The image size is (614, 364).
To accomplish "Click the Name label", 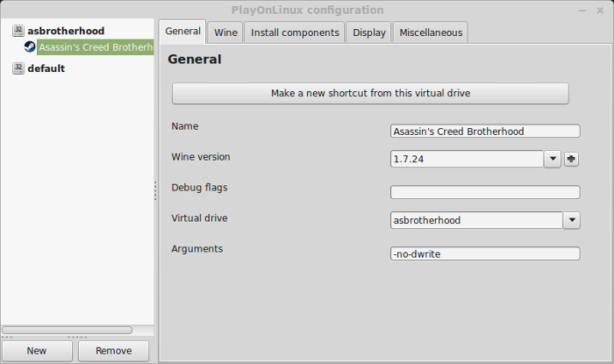I will (x=185, y=126).
